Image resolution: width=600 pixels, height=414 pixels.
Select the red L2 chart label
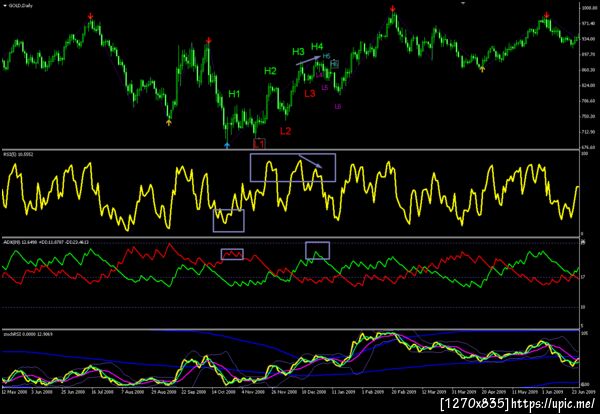[285, 131]
